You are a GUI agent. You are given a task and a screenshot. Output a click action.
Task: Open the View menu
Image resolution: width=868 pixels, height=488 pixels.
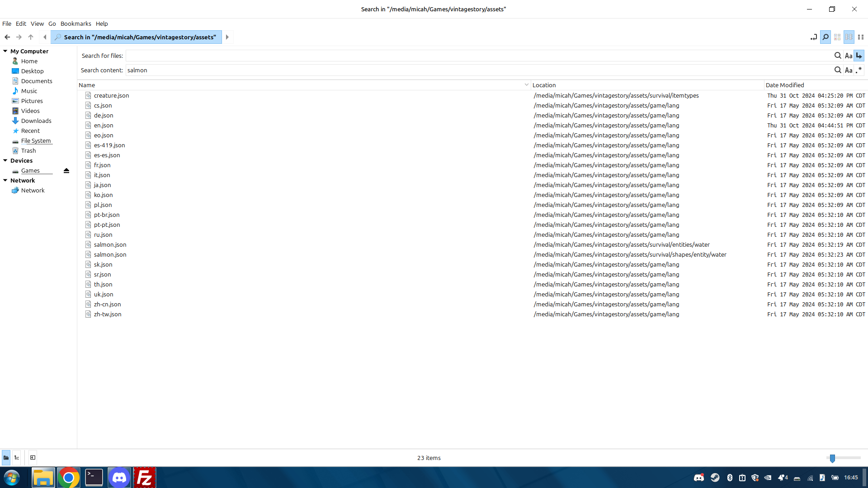[37, 23]
